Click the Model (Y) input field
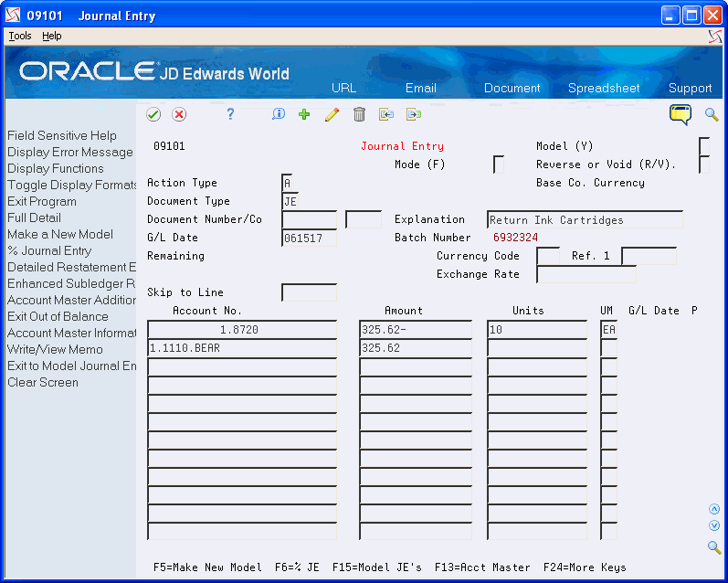 click(704, 146)
